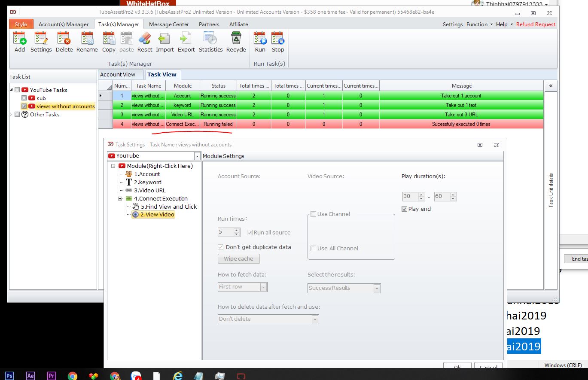Open task Settings from the toolbar
Viewport: 588px width, 380px height.
point(41,40)
